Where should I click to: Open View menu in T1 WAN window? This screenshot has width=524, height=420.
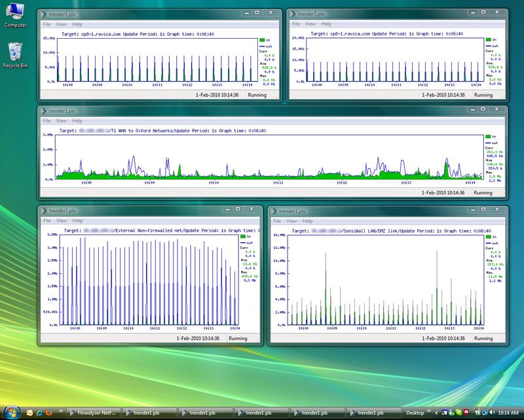coord(61,121)
